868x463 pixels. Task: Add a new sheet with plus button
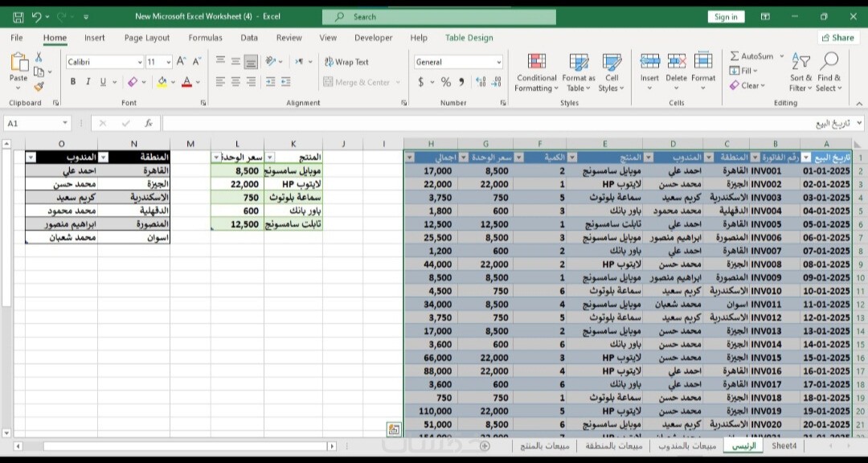tap(485, 445)
